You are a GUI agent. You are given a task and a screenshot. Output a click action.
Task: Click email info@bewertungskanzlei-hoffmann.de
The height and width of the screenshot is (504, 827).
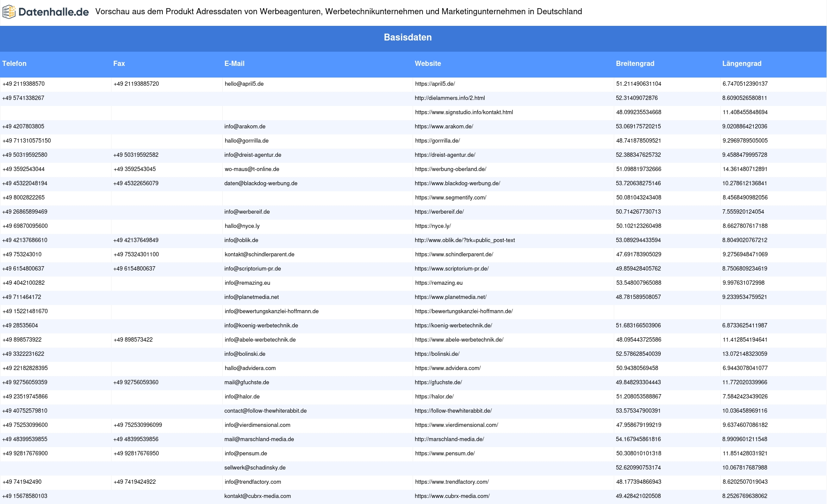[272, 311]
